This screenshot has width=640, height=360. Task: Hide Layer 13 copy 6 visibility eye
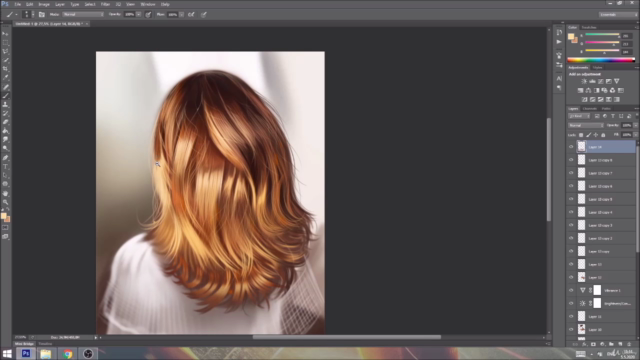tap(571, 186)
